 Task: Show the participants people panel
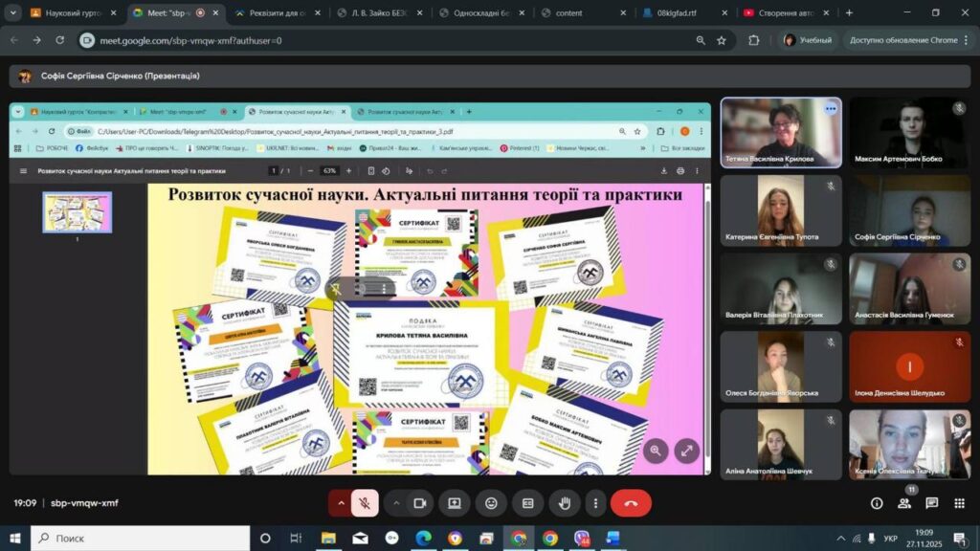coord(903,503)
